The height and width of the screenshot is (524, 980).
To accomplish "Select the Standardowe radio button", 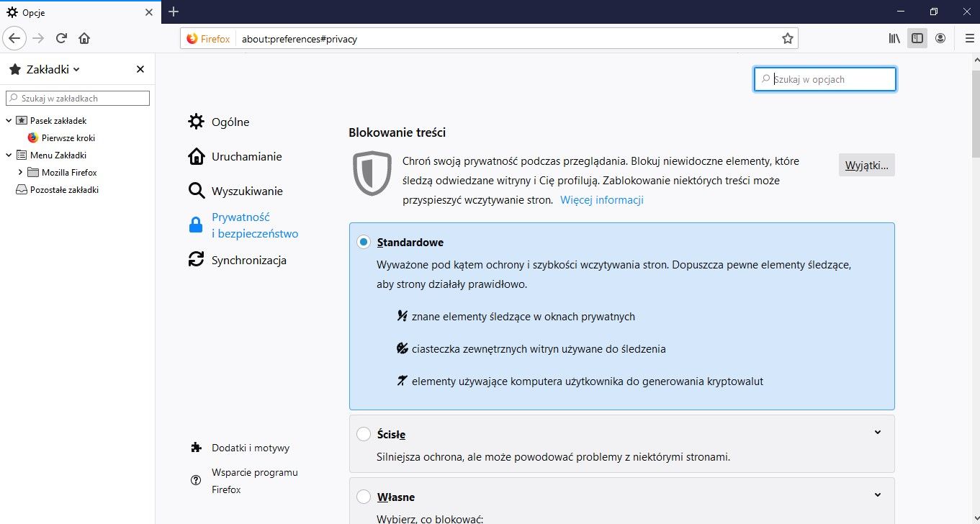I will (x=364, y=243).
